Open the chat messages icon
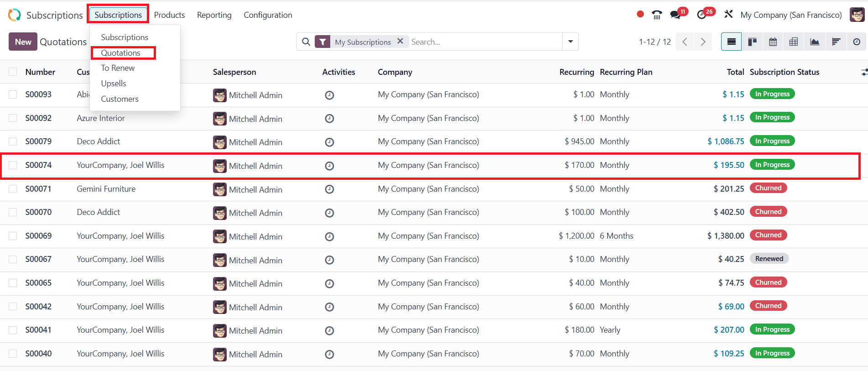Screen dimensions: 868x371 point(676,15)
